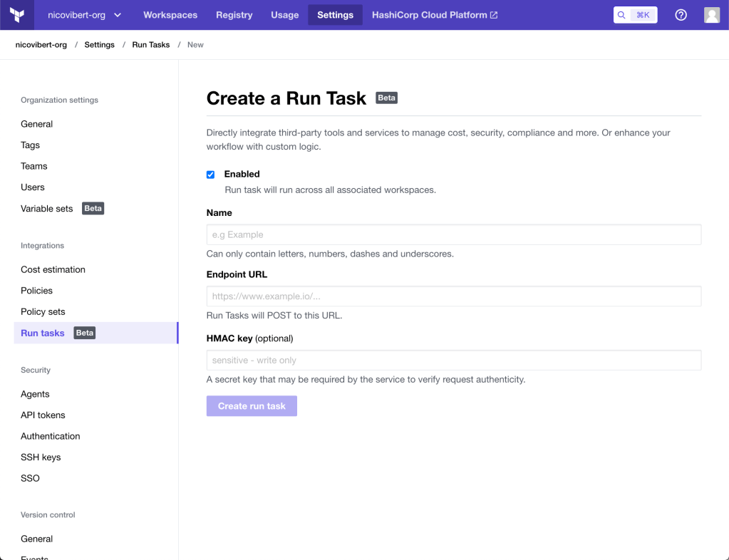Open the help question mark icon

[681, 15]
